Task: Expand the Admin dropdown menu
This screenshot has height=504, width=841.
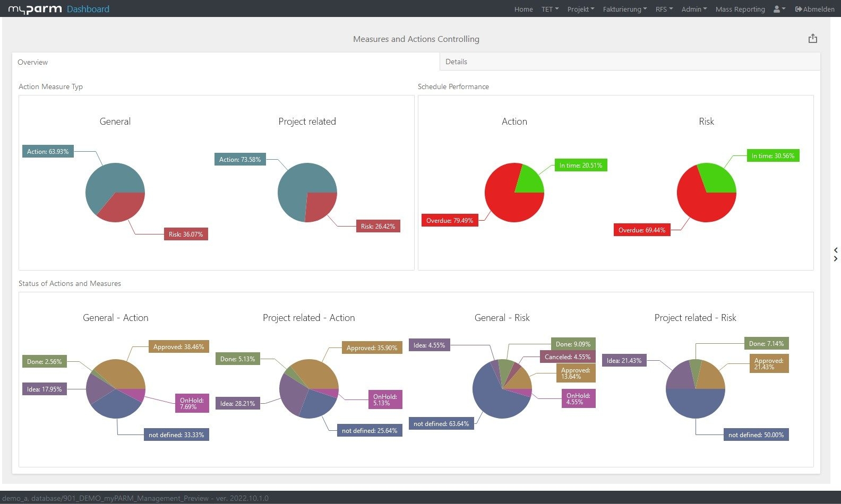Action: pyautogui.click(x=694, y=9)
